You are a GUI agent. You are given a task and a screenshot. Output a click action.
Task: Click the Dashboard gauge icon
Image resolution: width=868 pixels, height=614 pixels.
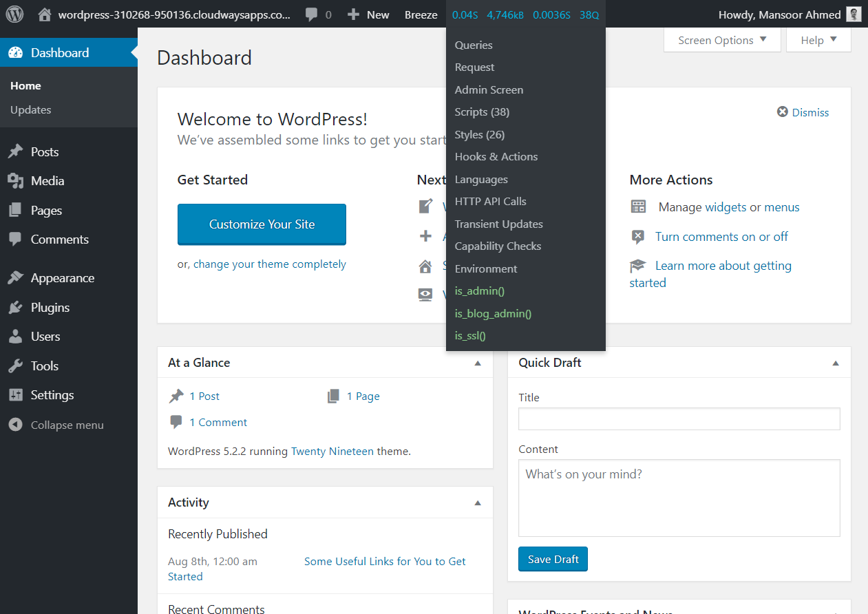pyautogui.click(x=15, y=53)
